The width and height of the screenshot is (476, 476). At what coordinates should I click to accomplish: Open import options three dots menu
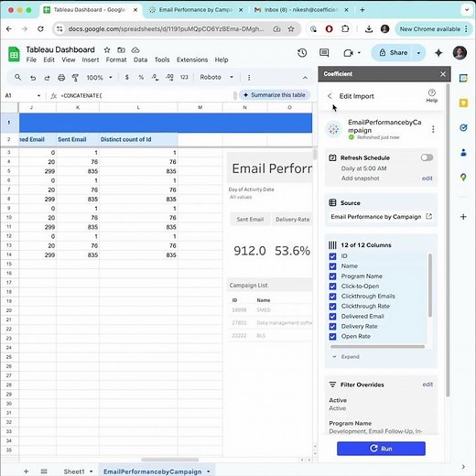click(x=433, y=129)
